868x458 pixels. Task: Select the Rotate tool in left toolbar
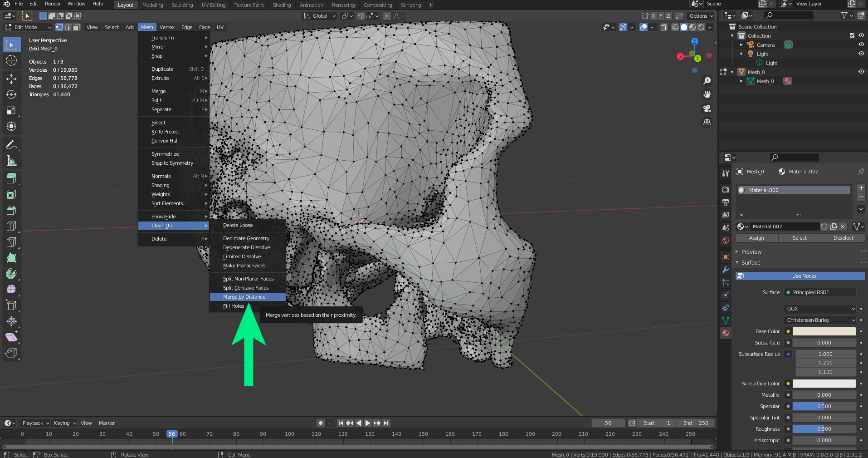tap(11, 94)
